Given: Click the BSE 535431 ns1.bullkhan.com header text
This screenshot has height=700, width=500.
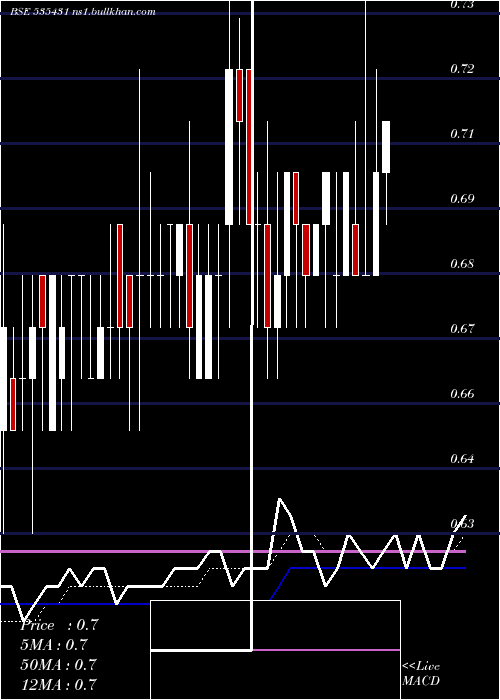Looking at the screenshot, I should pyautogui.click(x=83, y=12).
